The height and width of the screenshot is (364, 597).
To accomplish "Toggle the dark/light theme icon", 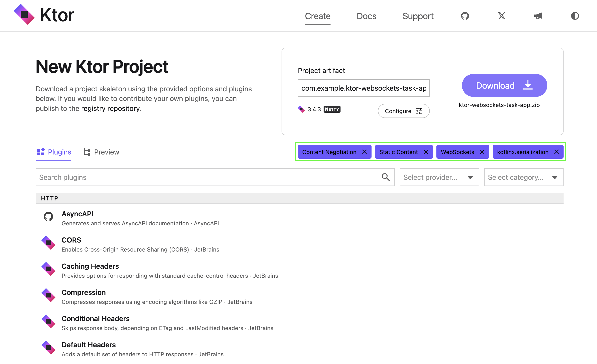I will tap(575, 16).
